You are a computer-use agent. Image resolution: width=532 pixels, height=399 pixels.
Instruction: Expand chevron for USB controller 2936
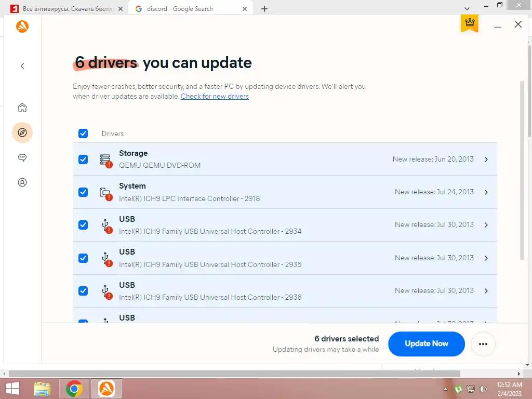click(x=486, y=291)
